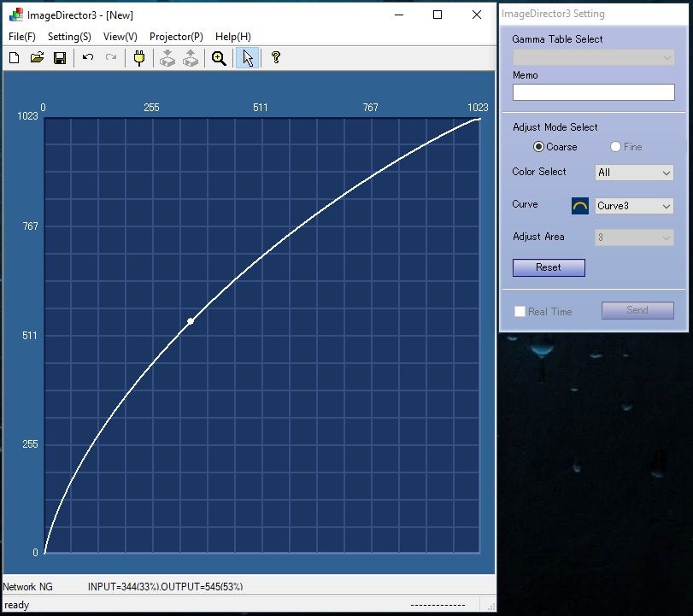Click the ImageDirector3 app icon in title bar
The width and height of the screenshot is (693, 616).
coord(16,15)
